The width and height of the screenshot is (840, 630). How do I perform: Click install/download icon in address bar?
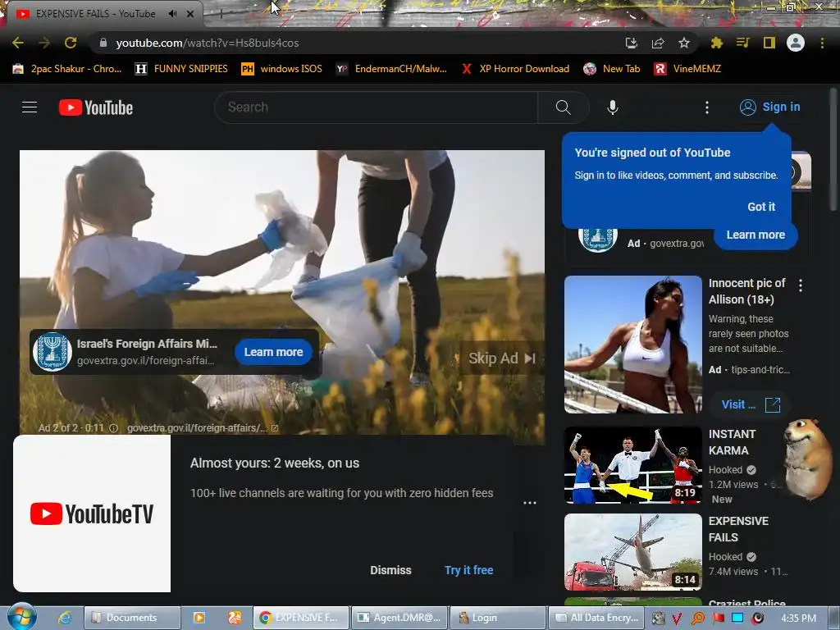tap(631, 43)
